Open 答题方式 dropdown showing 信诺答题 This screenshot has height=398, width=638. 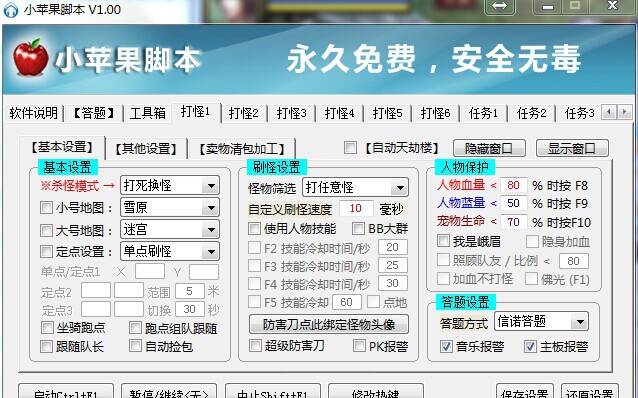tap(542, 321)
